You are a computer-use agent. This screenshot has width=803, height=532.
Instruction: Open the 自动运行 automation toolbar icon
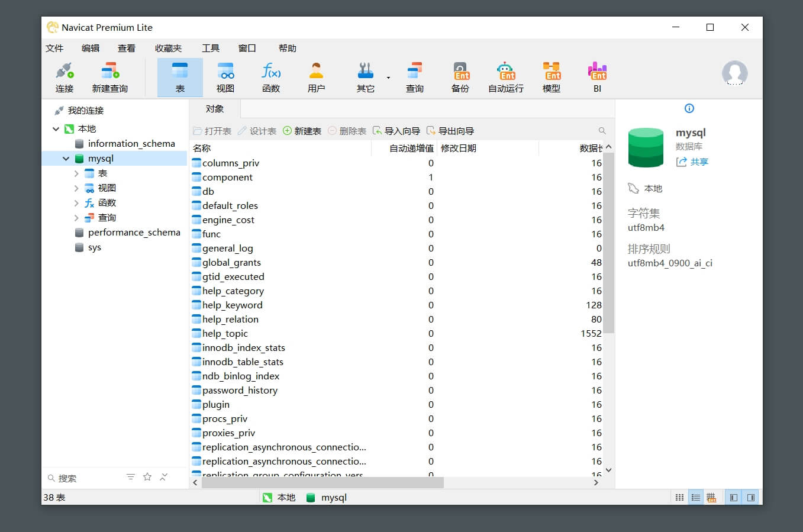click(x=506, y=78)
